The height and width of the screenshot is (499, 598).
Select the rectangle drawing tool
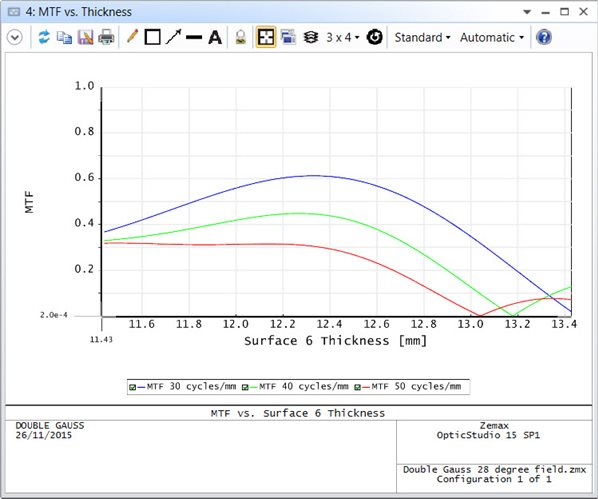153,37
